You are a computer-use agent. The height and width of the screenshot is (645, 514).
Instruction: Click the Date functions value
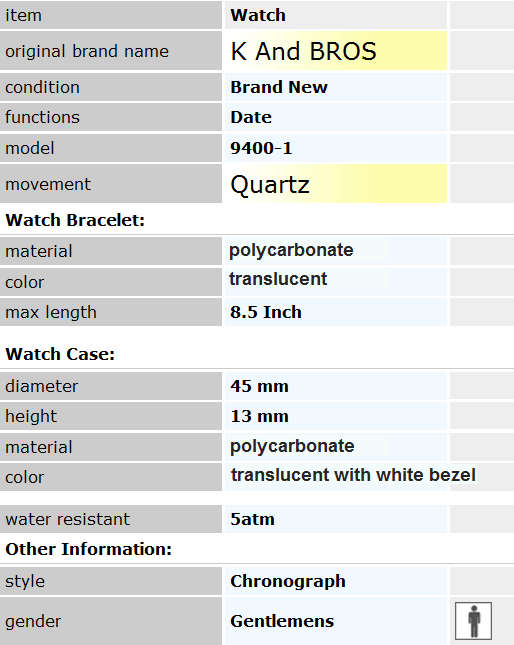point(251,118)
